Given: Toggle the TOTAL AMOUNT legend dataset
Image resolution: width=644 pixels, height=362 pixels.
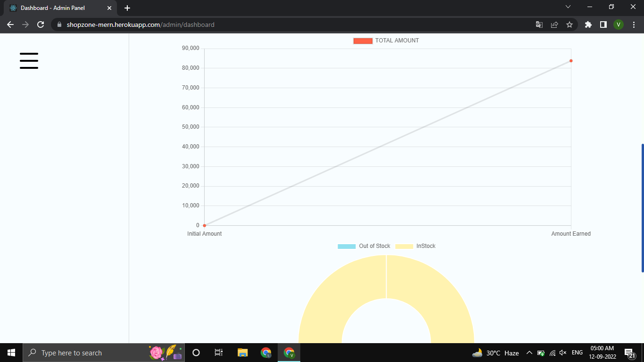Looking at the screenshot, I should point(386,41).
